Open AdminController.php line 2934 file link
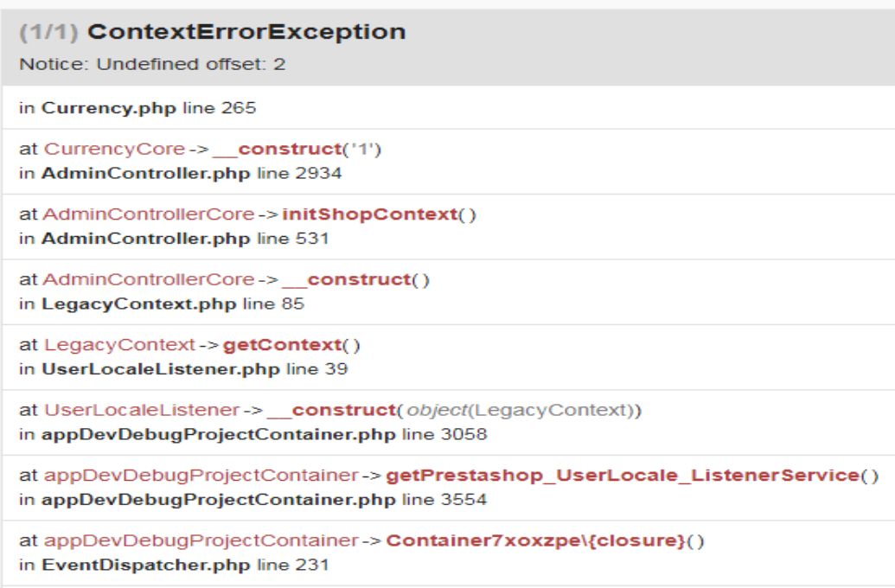 point(145,173)
